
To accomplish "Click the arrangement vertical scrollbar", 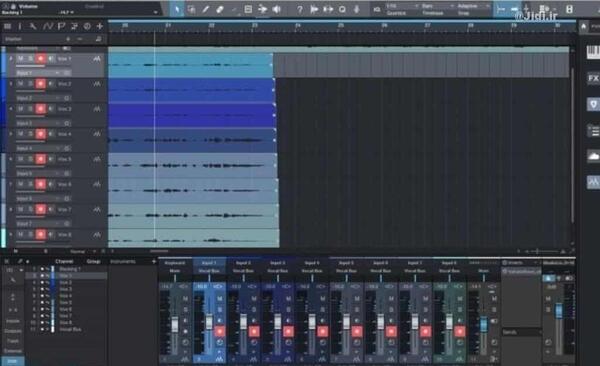I will pyautogui.click(x=572, y=145).
